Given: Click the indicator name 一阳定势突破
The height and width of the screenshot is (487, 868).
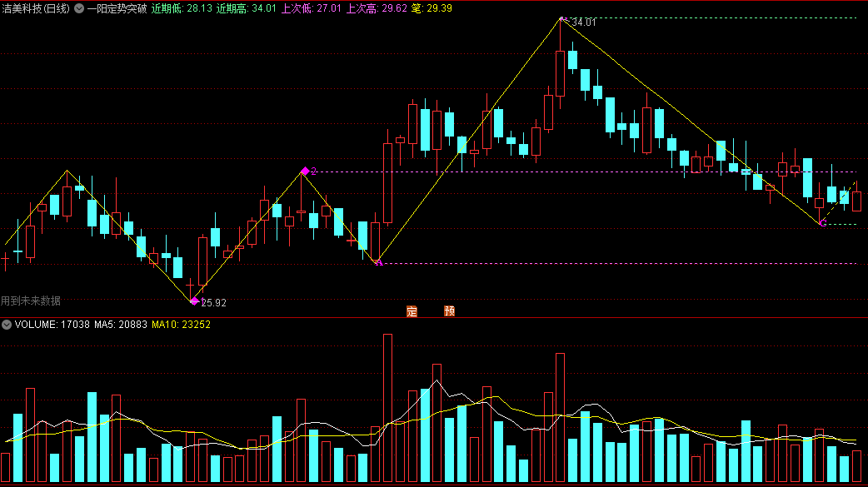Looking at the screenshot, I should [x=117, y=8].
